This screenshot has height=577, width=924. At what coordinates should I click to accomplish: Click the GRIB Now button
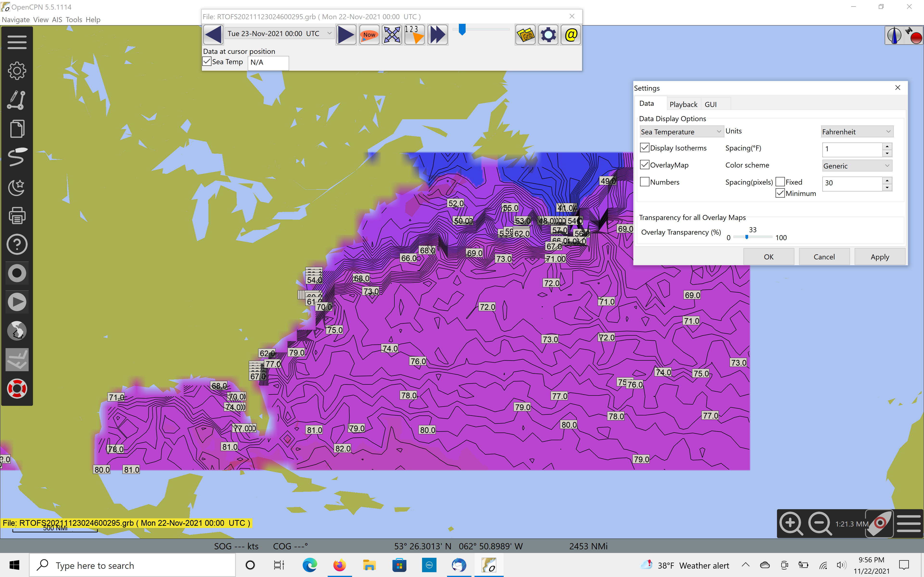[369, 35]
